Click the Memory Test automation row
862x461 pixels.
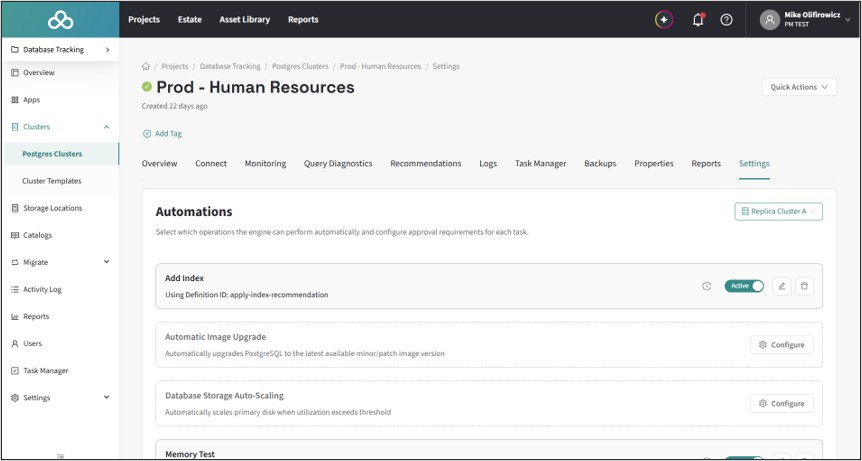tap(489, 449)
